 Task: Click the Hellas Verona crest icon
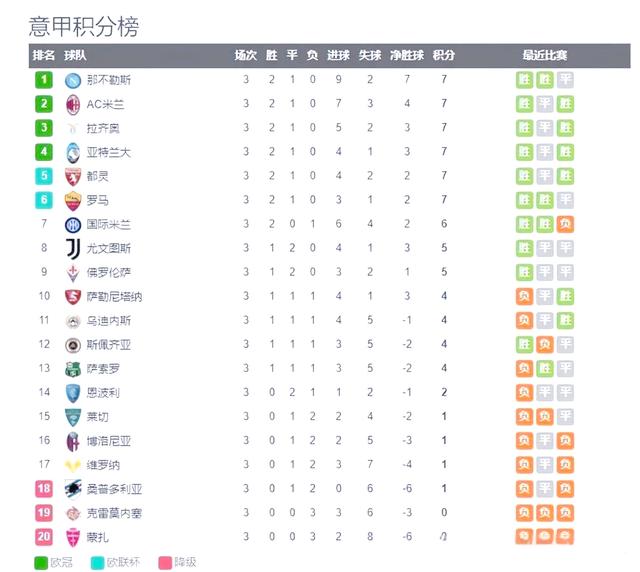point(73,465)
